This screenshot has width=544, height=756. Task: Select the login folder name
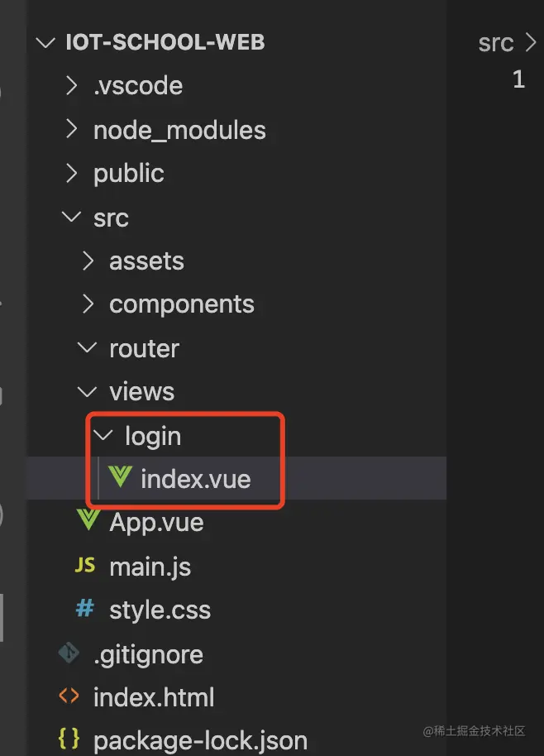153,438
